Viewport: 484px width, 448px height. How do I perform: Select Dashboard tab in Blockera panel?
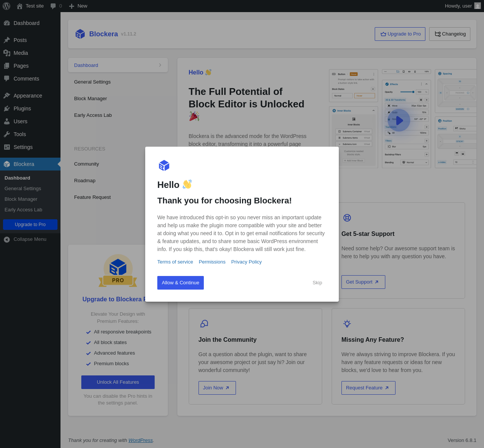pyautogui.click(x=118, y=65)
